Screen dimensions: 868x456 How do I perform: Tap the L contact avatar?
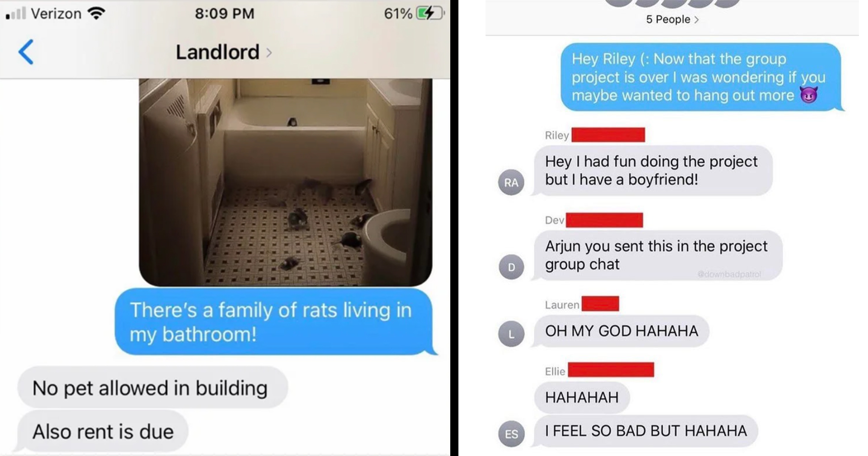(x=511, y=334)
